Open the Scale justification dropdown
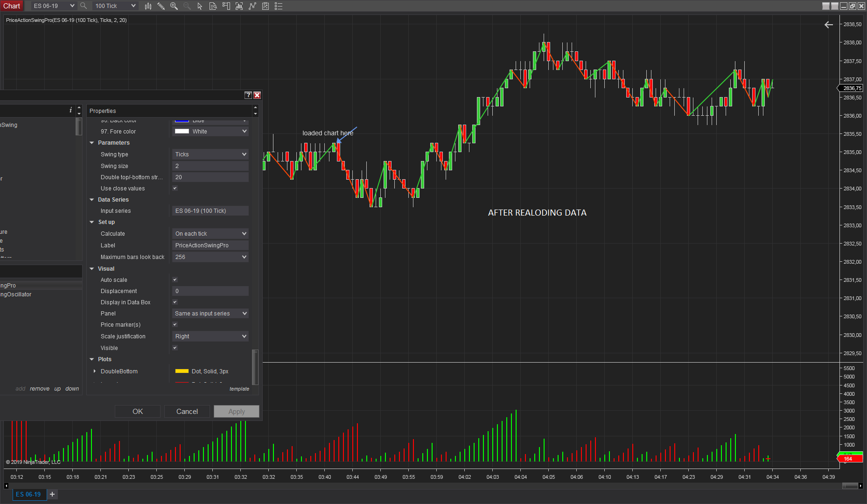This screenshot has height=504, width=867. (x=210, y=336)
